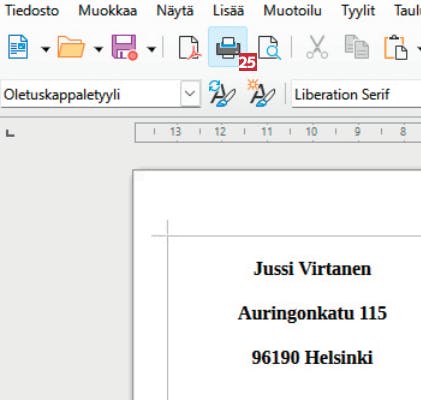Create new style from selection icon
421x400 pixels.
tap(262, 94)
